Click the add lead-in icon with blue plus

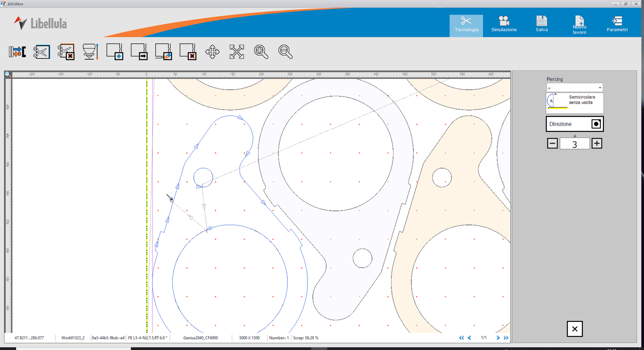115,52
